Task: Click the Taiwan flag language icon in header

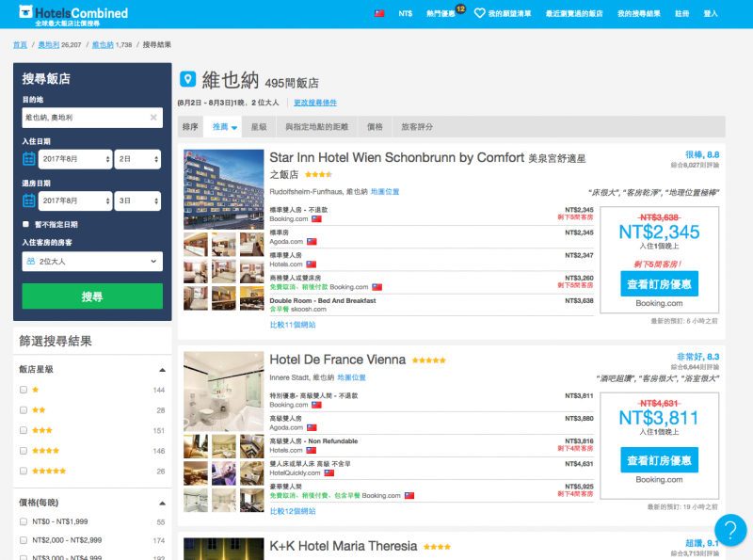Action: [379, 13]
